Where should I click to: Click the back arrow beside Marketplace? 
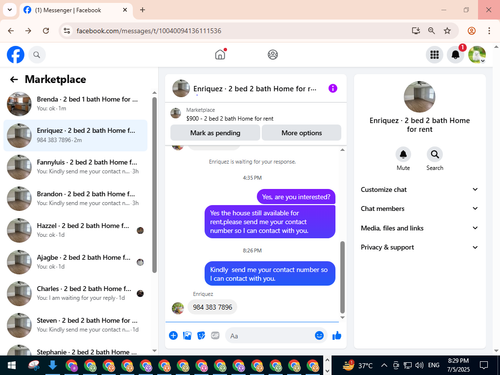14,79
